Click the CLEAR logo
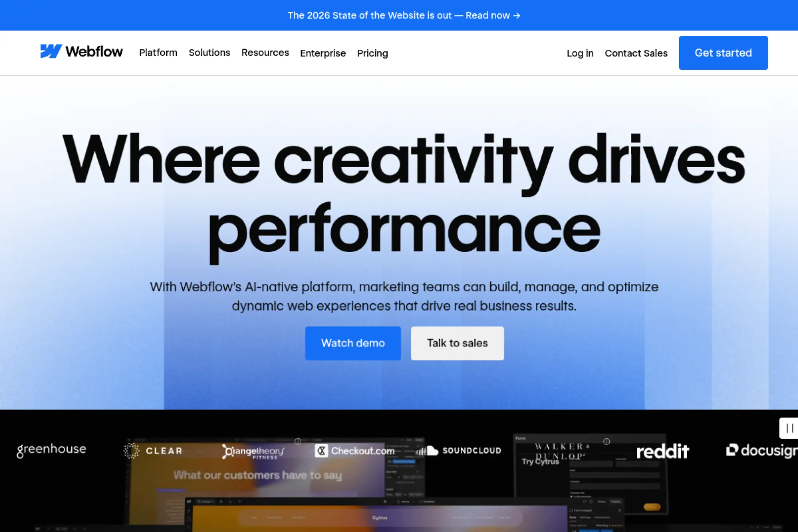 point(153,451)
